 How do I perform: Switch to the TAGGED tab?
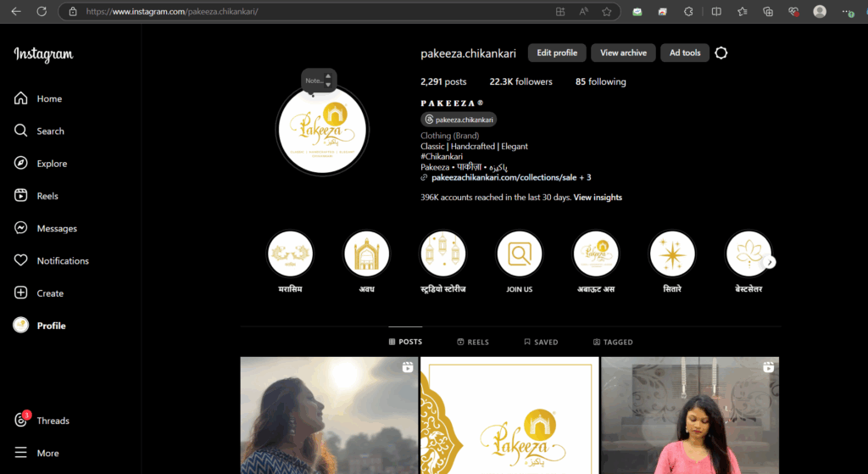point(613,342)
